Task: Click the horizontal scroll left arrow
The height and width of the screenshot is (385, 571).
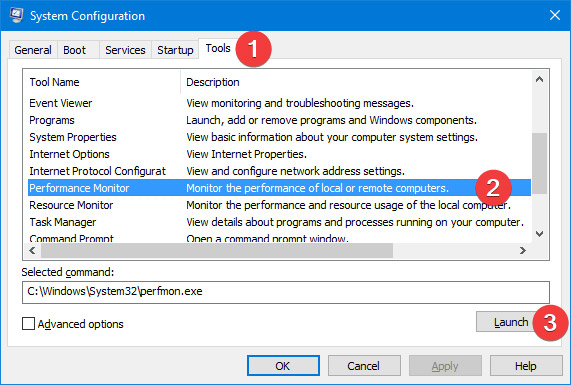Action: (32, 251)
